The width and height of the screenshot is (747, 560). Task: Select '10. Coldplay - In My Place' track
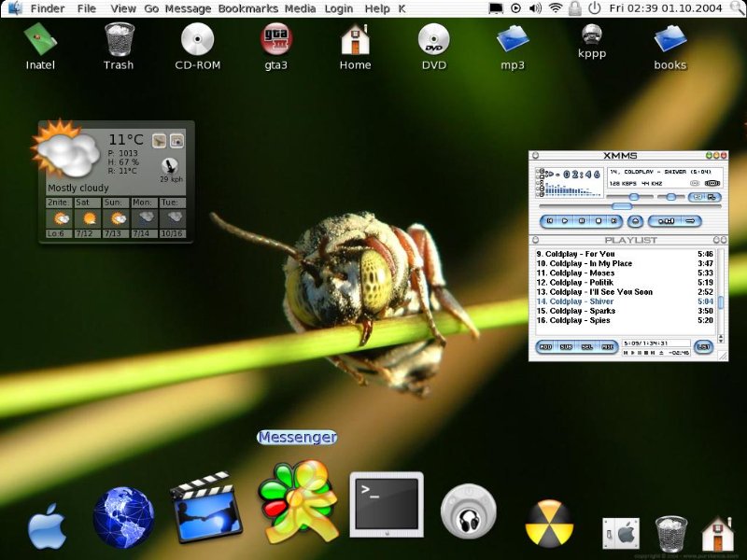tap(625, 263)
